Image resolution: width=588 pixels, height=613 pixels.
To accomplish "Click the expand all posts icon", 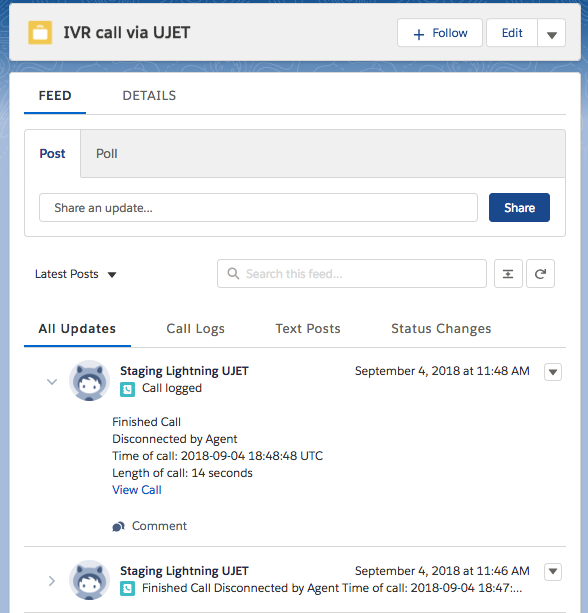I will [508, 274].
